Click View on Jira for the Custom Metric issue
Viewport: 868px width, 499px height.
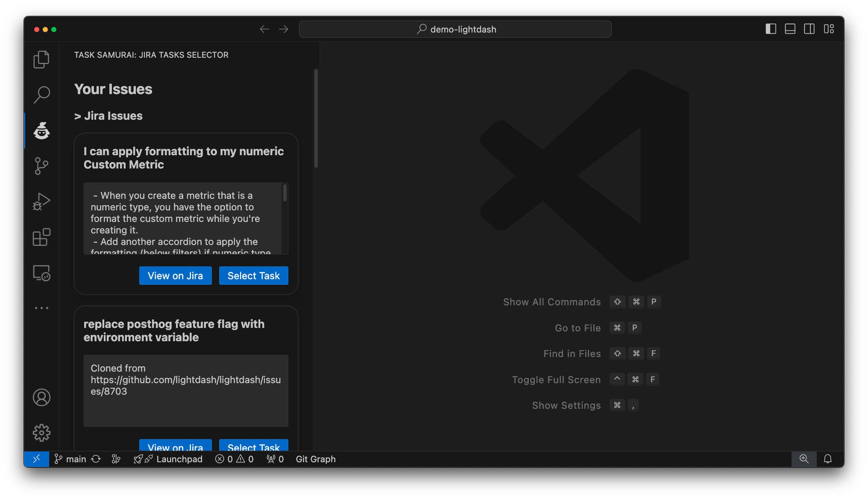(x=175, y=275)
